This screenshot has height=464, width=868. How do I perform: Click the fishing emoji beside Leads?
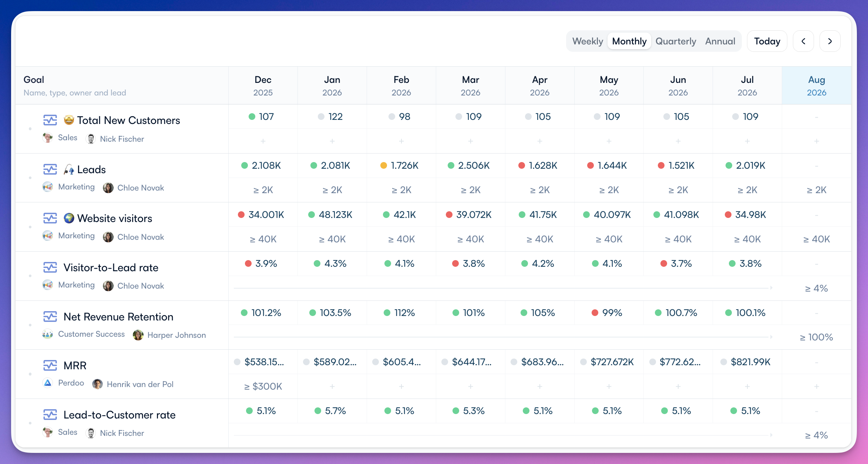coord(69,169)
